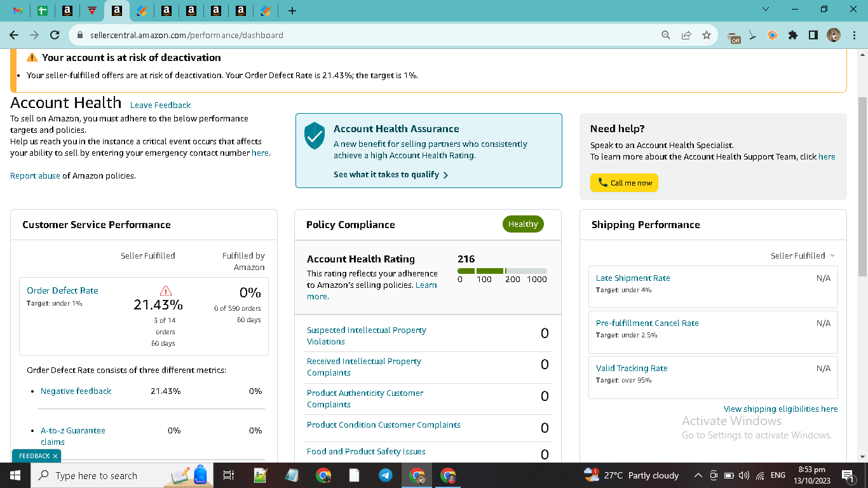Click the extension icon with the Off badge
The height and width of the screenshot is (488, 868).
[734, 36]
